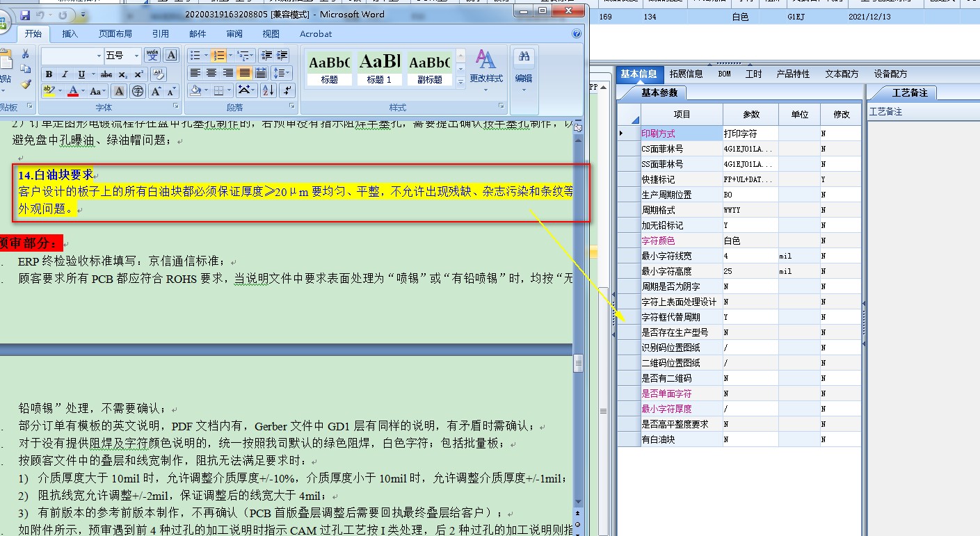Align text left
The height and width of the screenshot is (536, 980).
click(x=195, y=73)
